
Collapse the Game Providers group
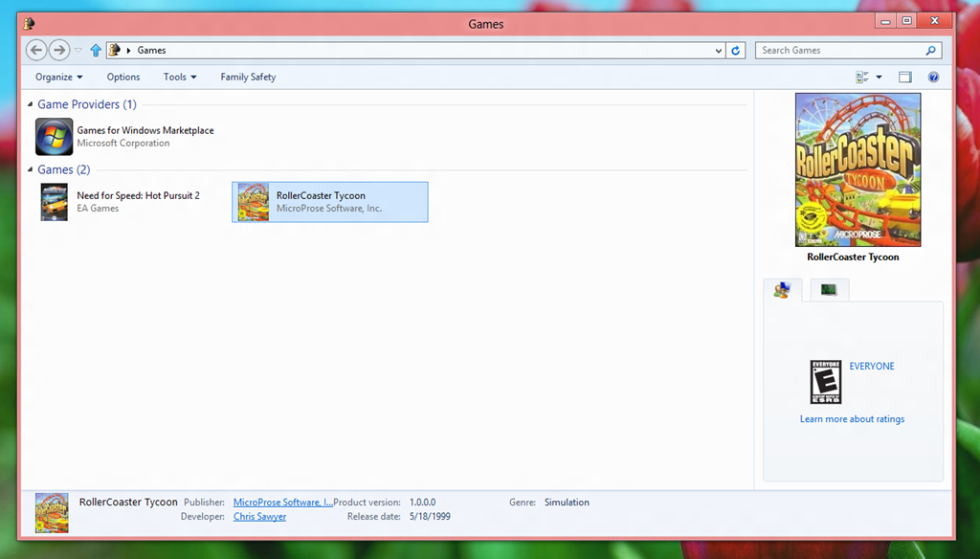pos(30,104)
